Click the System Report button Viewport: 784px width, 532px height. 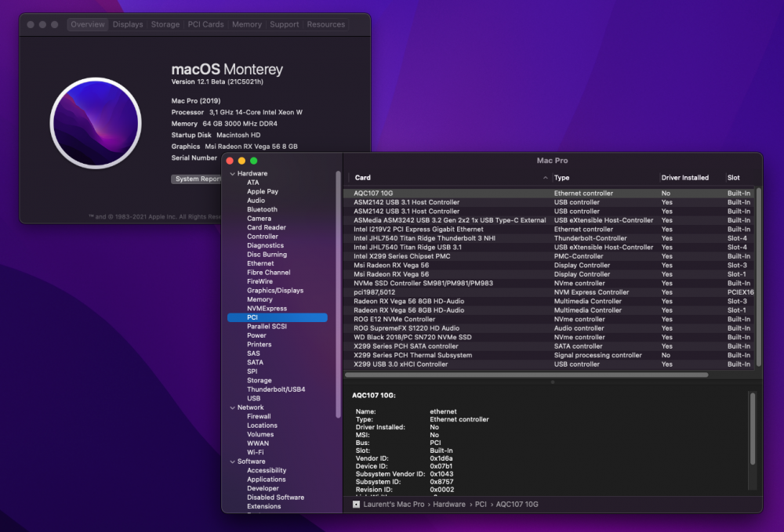coord(197,179)
